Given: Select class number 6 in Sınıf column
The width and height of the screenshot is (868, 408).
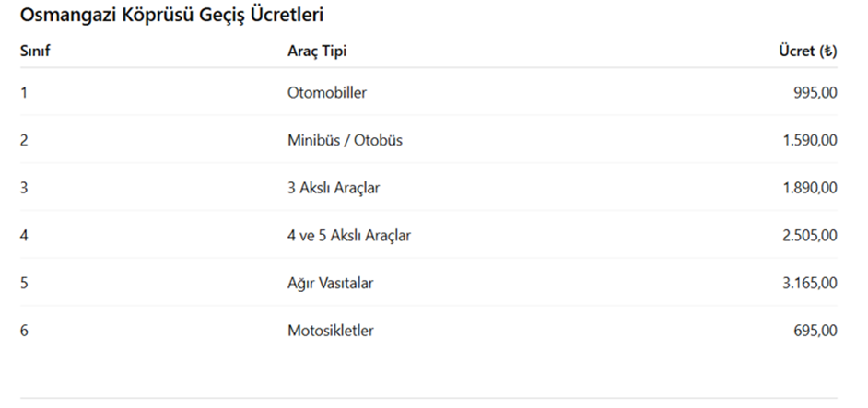Looking at the screenshot, I should point(24,331).
